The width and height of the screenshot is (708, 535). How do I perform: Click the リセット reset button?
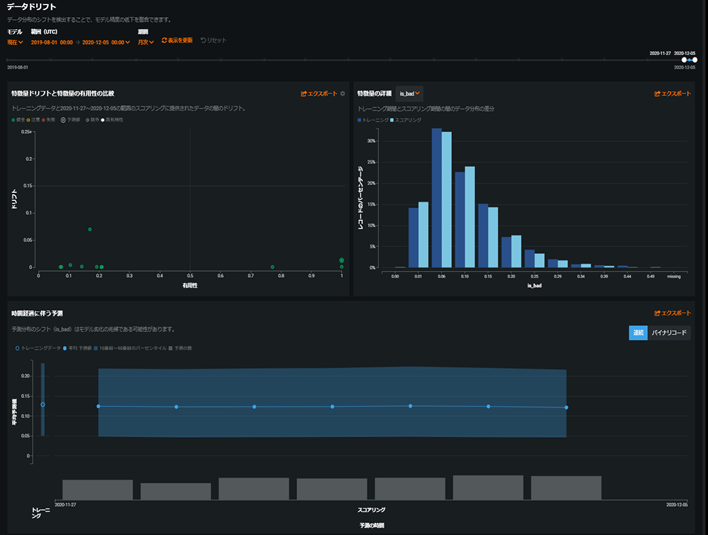213,40
